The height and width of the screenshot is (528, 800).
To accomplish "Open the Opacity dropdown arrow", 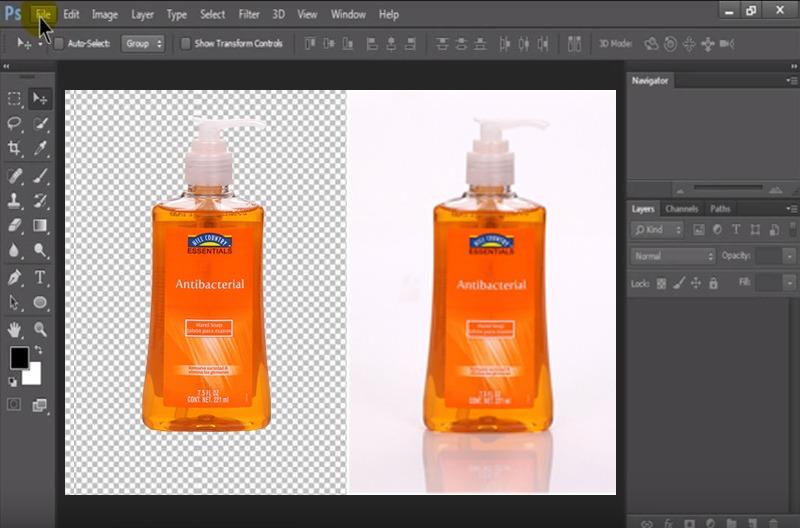I will (x=789, y=256).
